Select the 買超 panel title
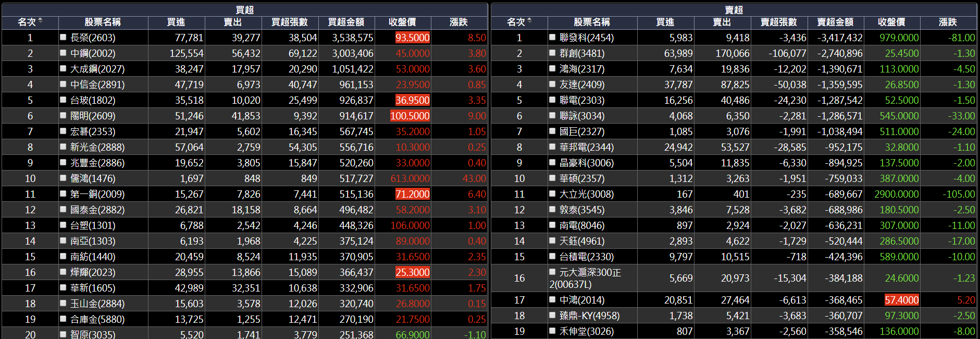Viewport: 980px width, 339px height. [244, 10]
